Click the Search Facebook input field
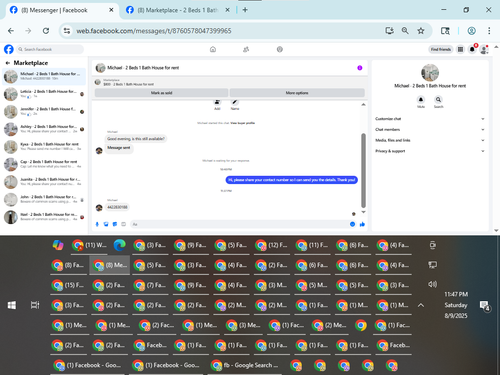Screen dimensions: 500x375 pyautogui.click(x=50, y=49)
